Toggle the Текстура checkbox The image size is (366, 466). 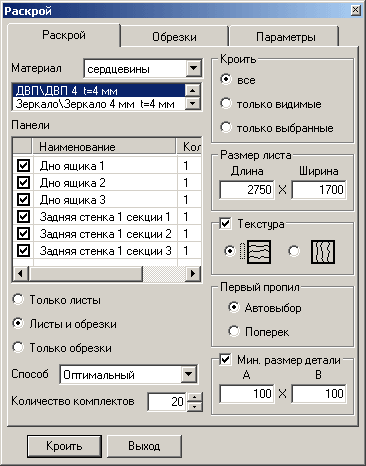pyautogui.click(x=226, y=223)
